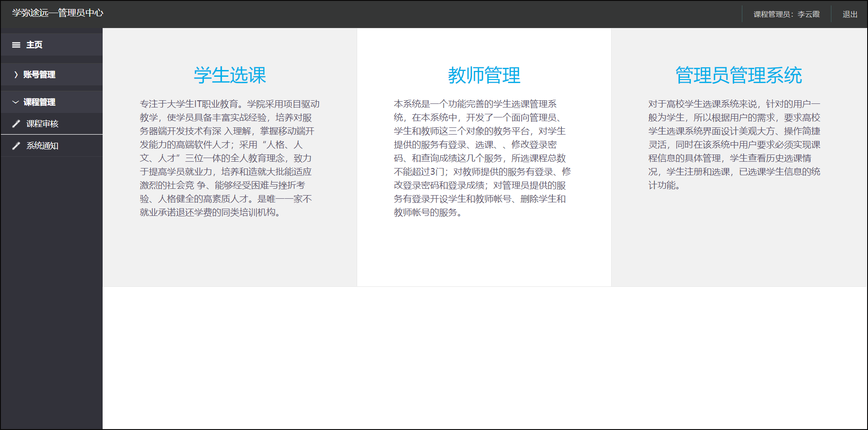
Task: Open the 教师管理 panel heading
Action: click(484, 75)
